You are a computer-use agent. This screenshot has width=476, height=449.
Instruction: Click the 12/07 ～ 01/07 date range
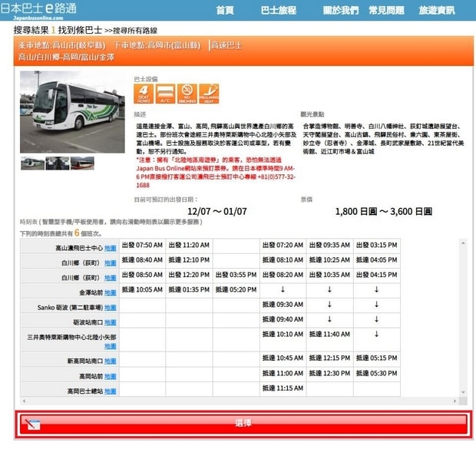217,212
